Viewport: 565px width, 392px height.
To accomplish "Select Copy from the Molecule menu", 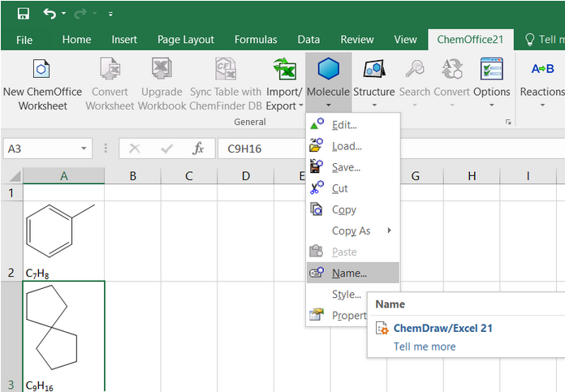I will (353, 209).
